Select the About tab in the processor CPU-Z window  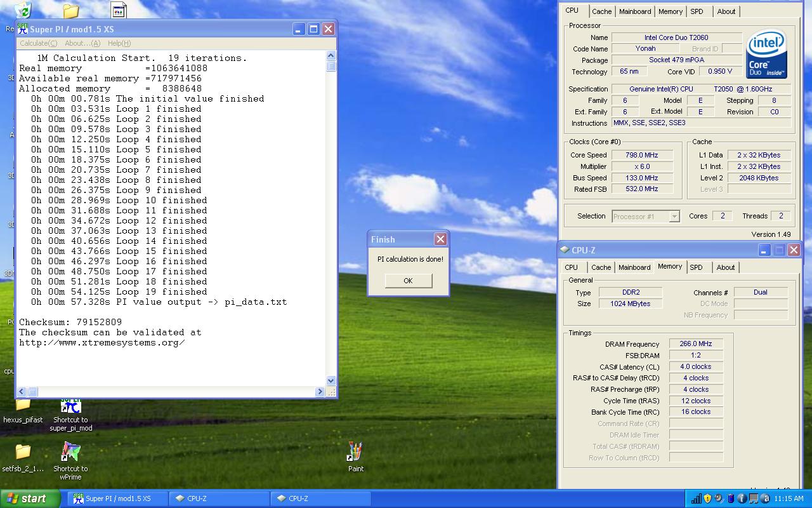(726, 11)
